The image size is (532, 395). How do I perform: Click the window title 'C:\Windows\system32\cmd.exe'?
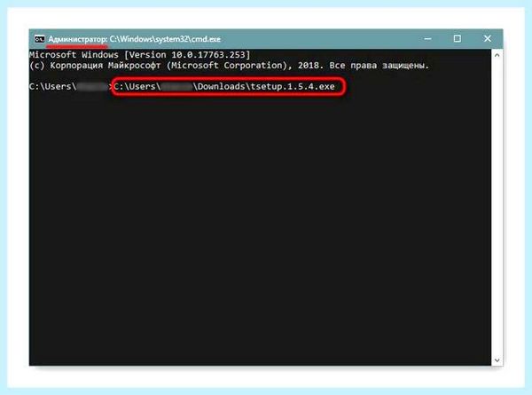(x=165, y=39)
